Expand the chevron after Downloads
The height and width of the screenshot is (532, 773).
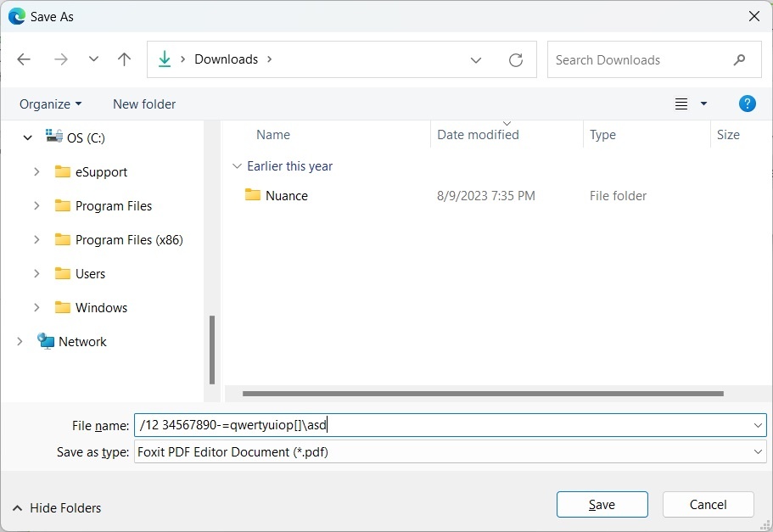(x=269, y=59)
